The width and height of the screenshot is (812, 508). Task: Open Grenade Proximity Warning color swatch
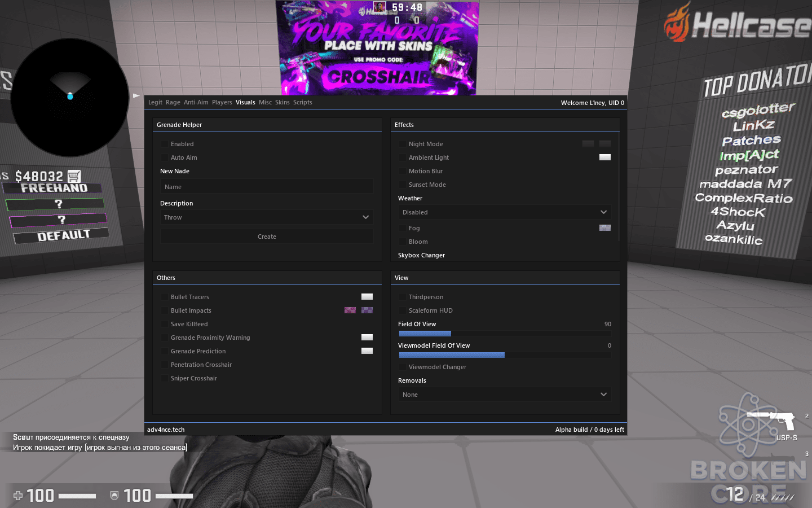(x=367, y=338)
